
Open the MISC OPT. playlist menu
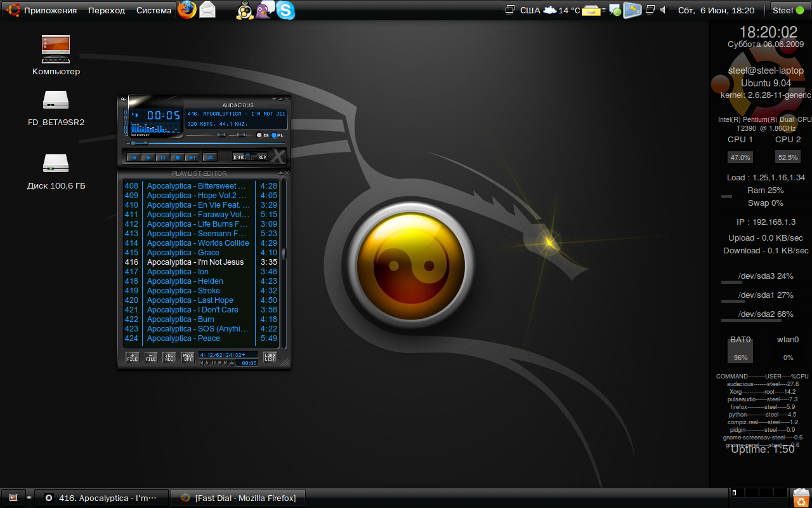[188, 358]
